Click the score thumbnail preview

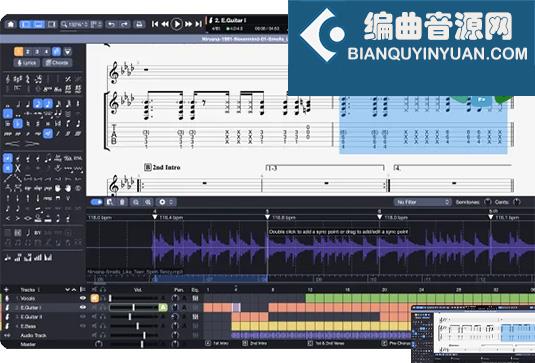click(473, 334)
